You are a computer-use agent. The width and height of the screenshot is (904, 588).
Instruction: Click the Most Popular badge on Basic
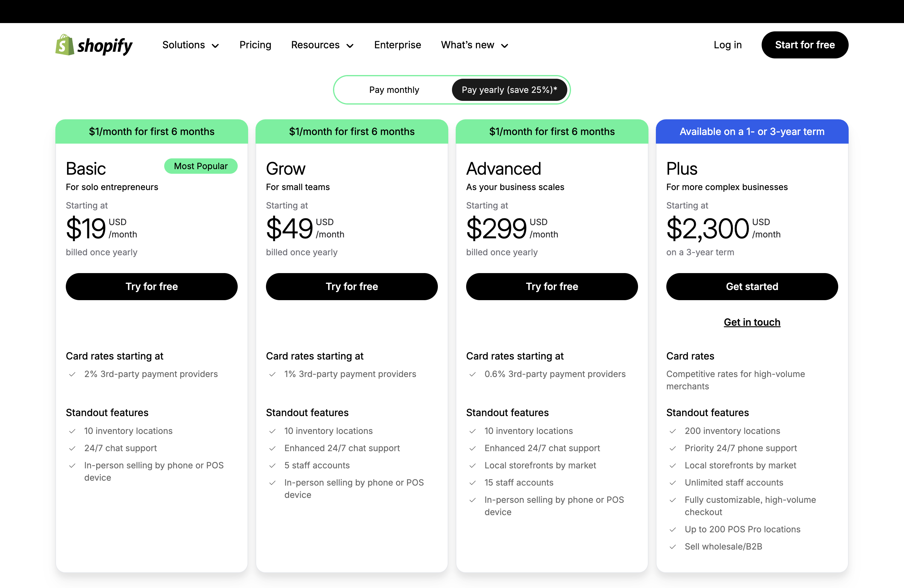200,166
